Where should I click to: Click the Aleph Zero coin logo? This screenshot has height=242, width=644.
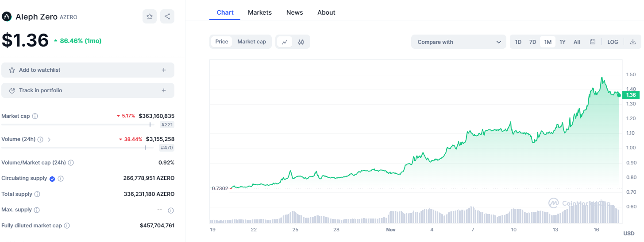click(7, 17)
